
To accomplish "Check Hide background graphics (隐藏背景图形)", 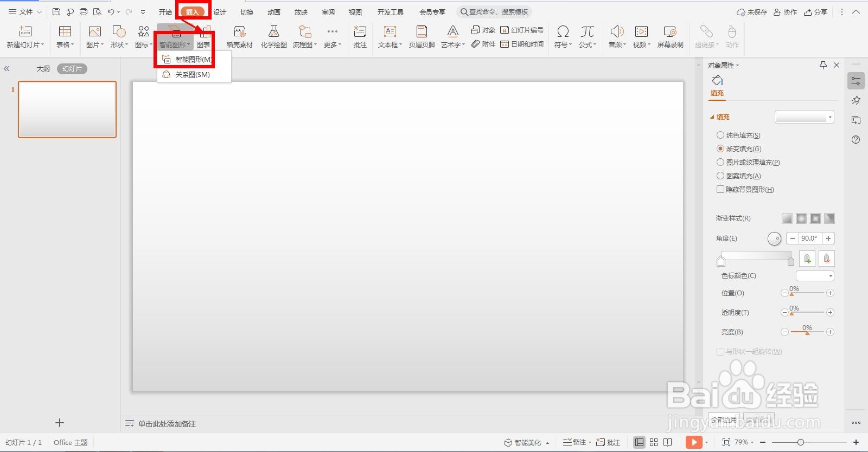I will click(x=720, y=189).
